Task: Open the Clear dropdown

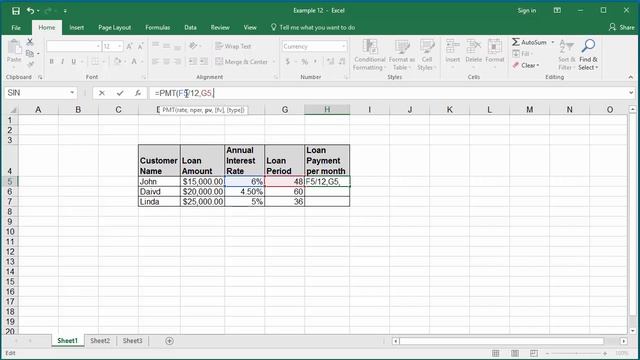Action: click(527, 65)
